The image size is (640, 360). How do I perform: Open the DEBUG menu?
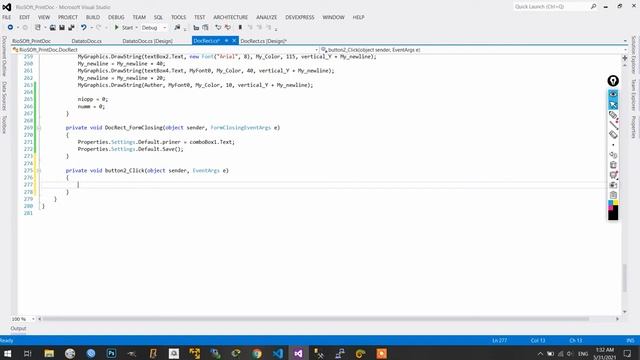pyautogui.click(x=116, y=17)
